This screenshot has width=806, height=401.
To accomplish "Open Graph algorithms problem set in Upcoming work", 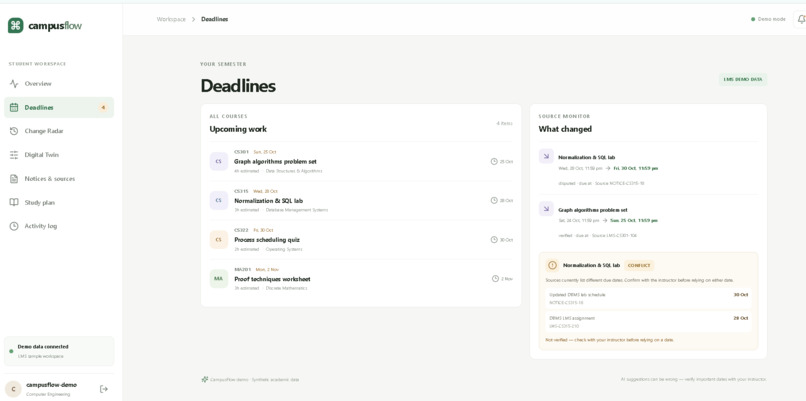I will [x=361, y=161].
